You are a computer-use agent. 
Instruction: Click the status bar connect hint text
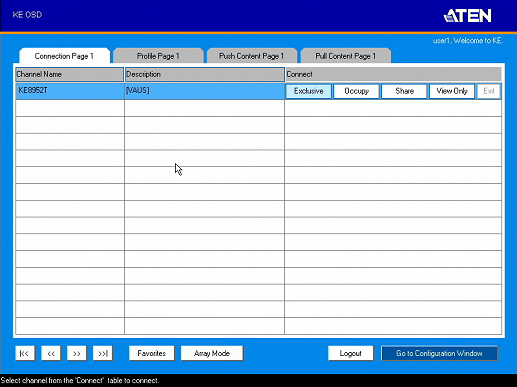click(80, 380)
